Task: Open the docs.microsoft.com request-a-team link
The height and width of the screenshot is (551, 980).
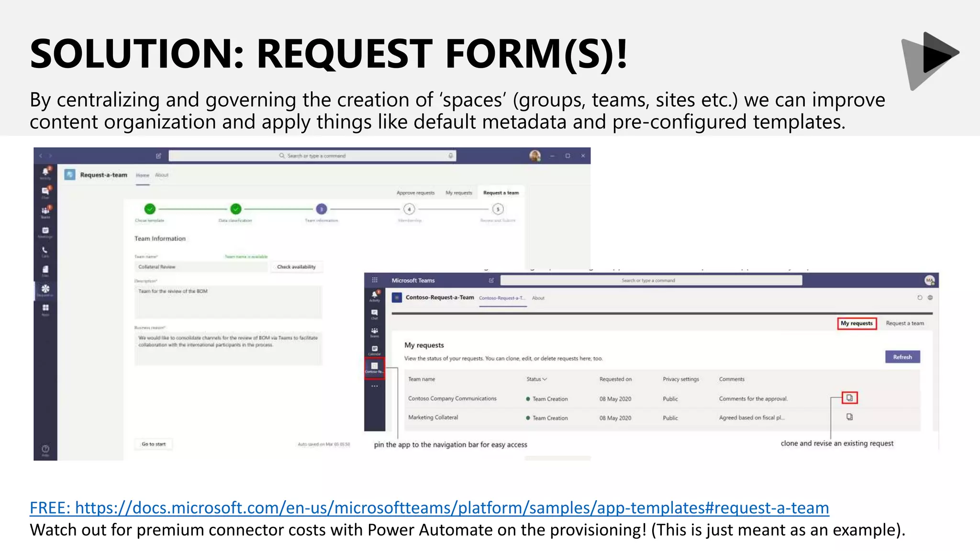Action: tap(429, 507)
